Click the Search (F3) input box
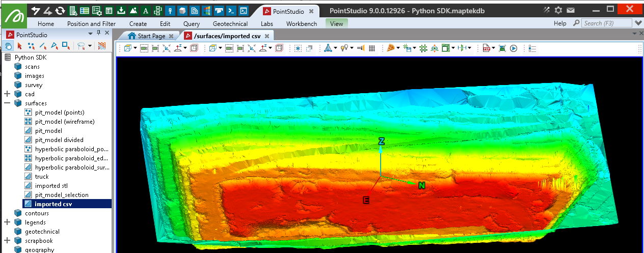 coord(606,23)
